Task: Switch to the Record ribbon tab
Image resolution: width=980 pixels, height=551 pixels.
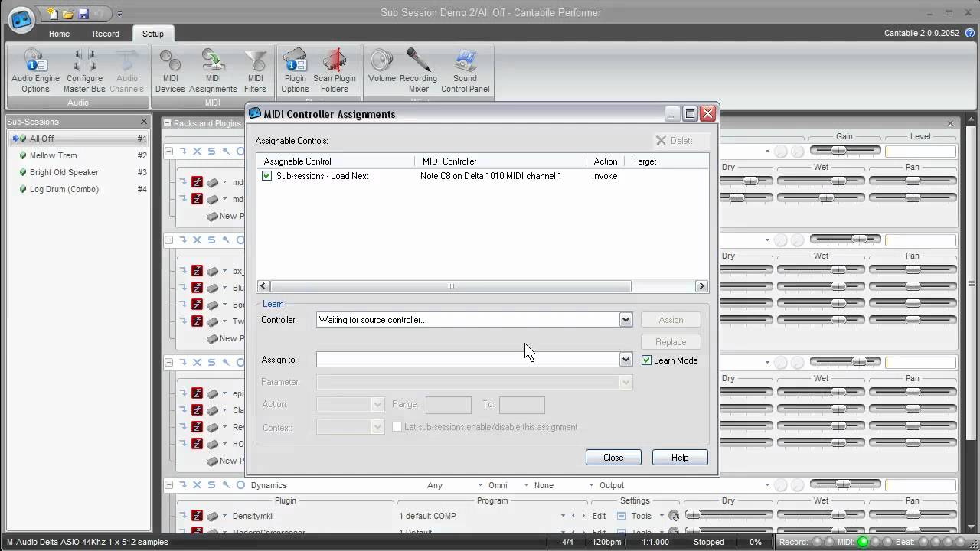Action: (106, 34)
